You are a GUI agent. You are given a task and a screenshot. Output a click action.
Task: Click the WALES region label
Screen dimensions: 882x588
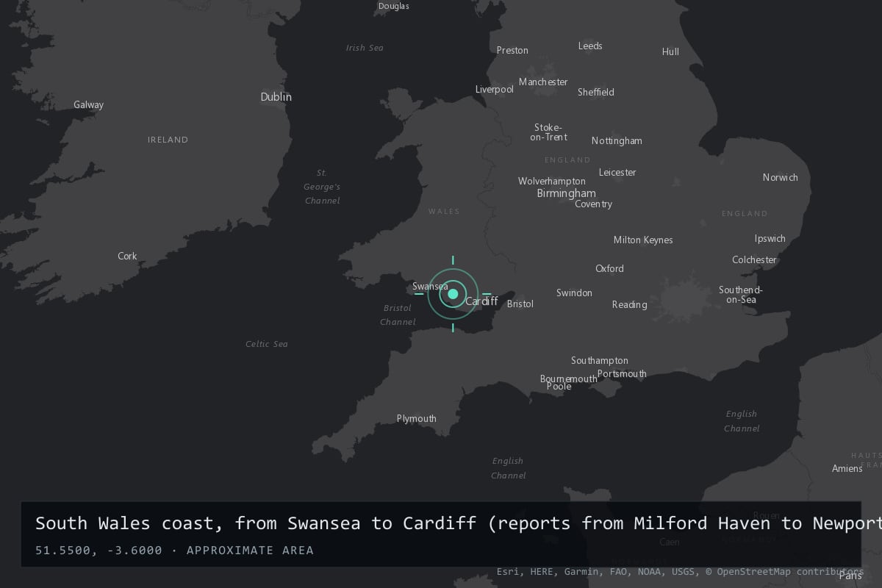[x=444, y=211]
